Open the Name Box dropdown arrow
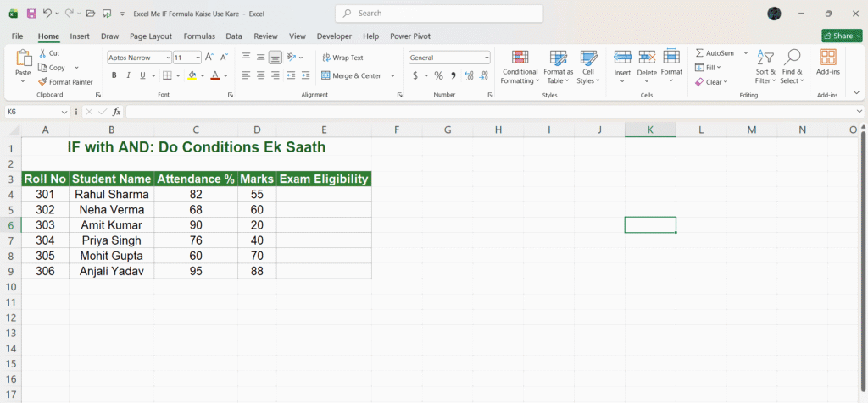 [64, 112]
